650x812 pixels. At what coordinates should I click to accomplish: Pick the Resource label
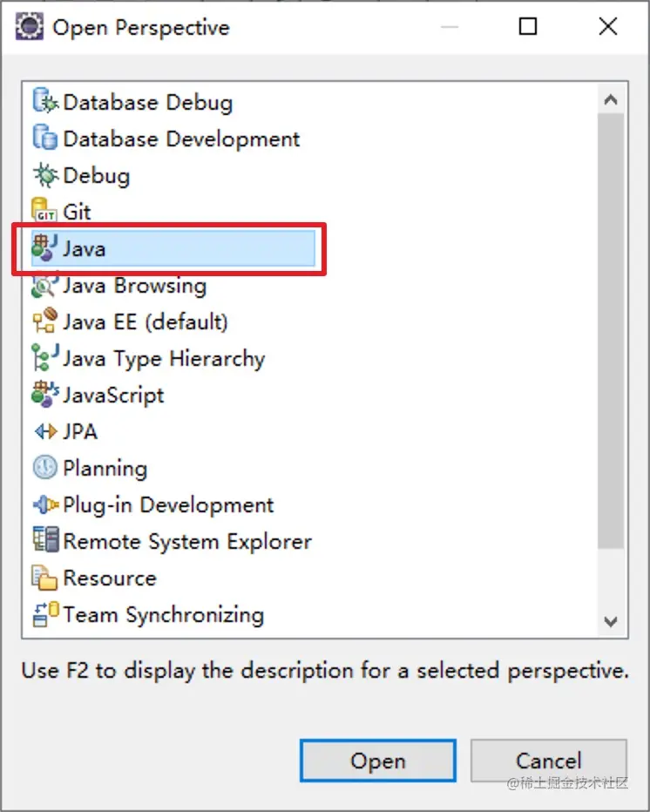point(110,578)
